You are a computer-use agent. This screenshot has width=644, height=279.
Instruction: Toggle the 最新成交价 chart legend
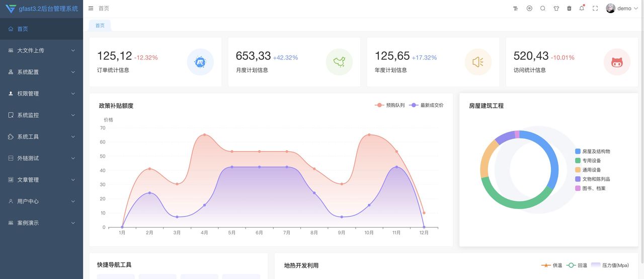(x=427, y=105)
